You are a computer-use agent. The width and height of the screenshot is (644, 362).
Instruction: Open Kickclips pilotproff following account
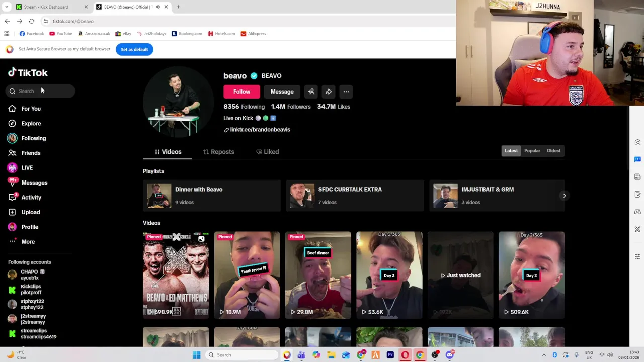coord(25,290)
